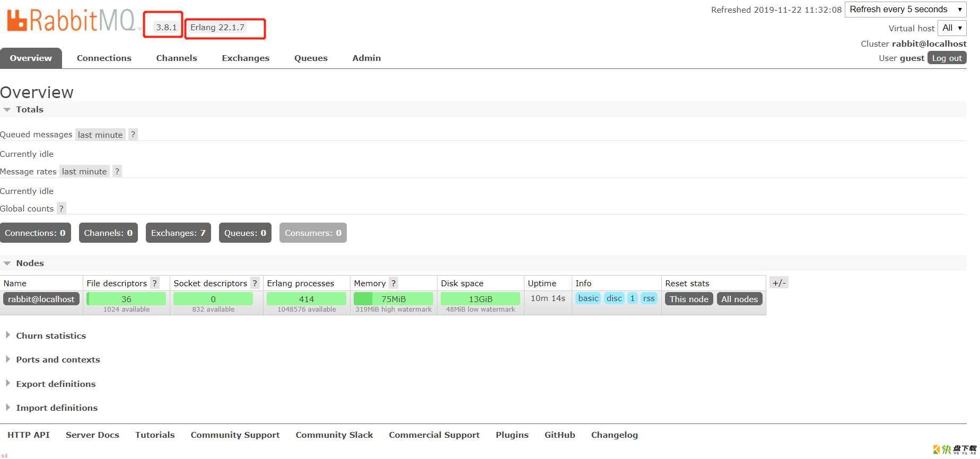Change Queued messages last minute range
The image size is (980, 459).
[x=100, y=135]
